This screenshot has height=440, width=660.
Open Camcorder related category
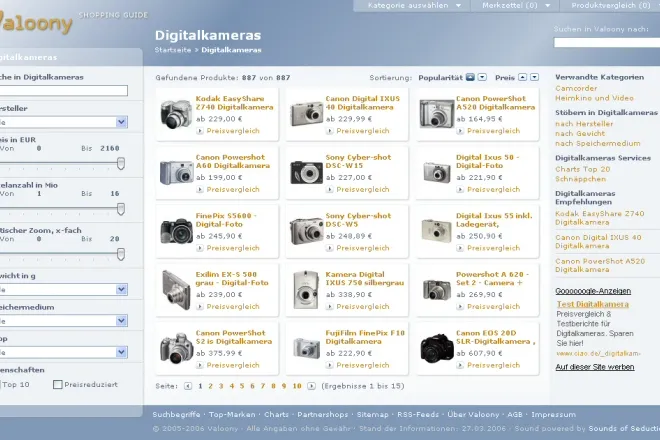point(576,88)
